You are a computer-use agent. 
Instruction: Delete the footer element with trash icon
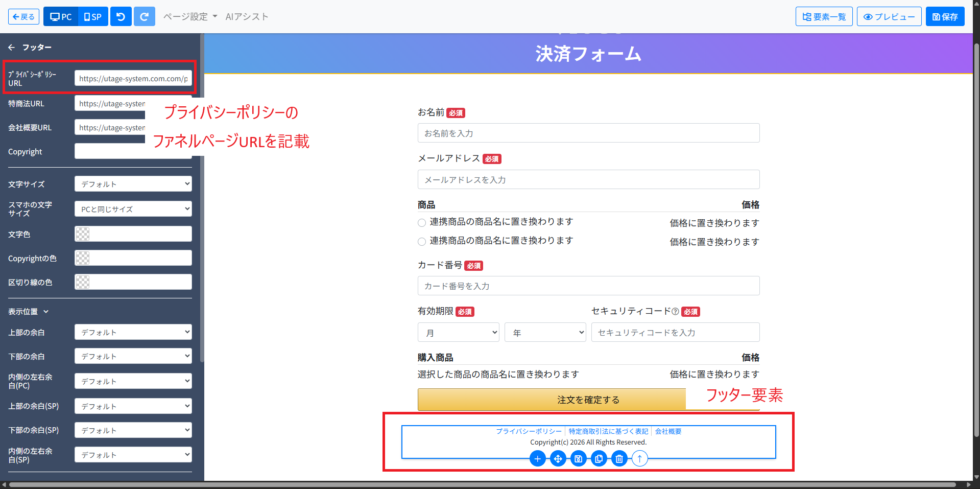click(619, 459)
